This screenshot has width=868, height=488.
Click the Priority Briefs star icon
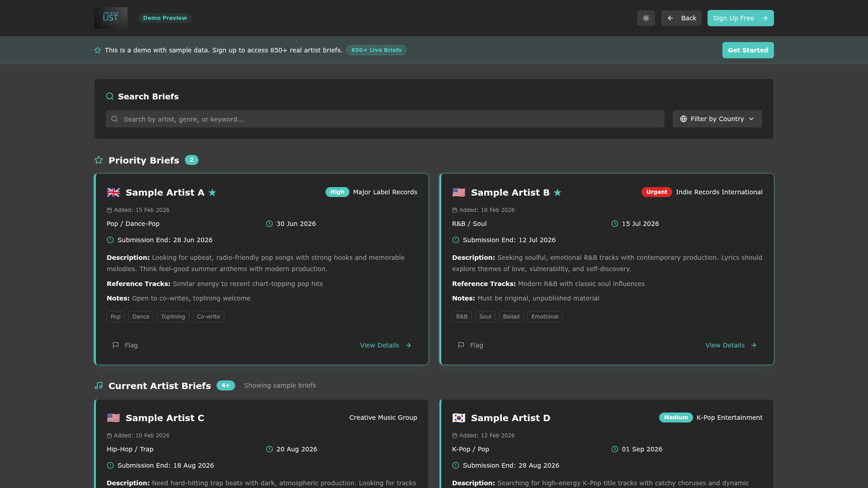coord(99,160)
